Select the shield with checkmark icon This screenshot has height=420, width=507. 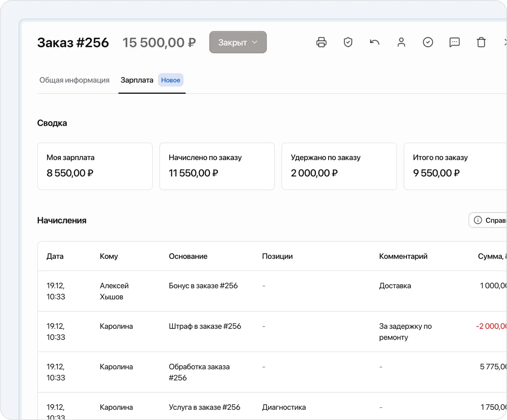[348, 42]
